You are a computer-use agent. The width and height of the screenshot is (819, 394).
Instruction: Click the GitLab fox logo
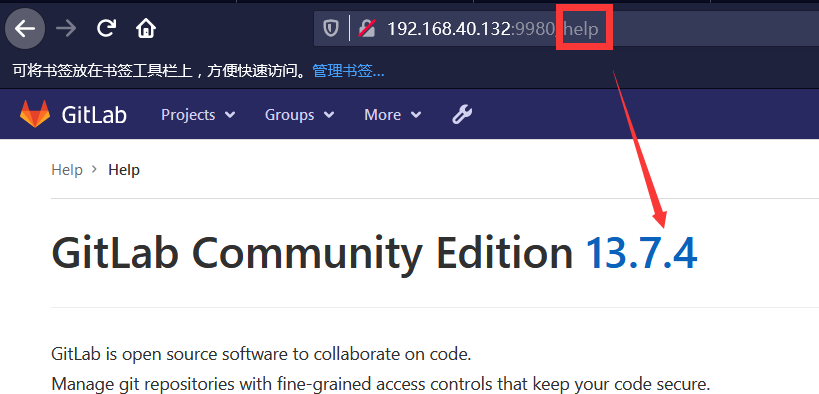[x=35, y=114]
